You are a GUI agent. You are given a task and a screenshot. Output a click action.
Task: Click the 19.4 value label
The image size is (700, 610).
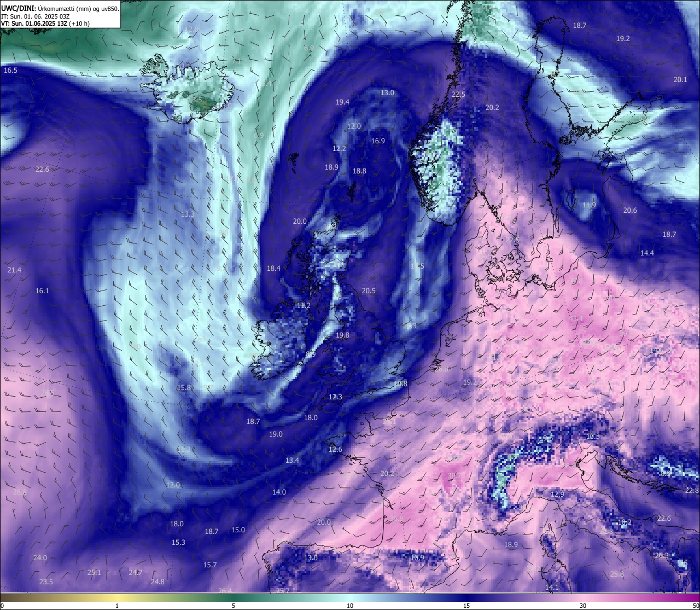coord(343,102)
